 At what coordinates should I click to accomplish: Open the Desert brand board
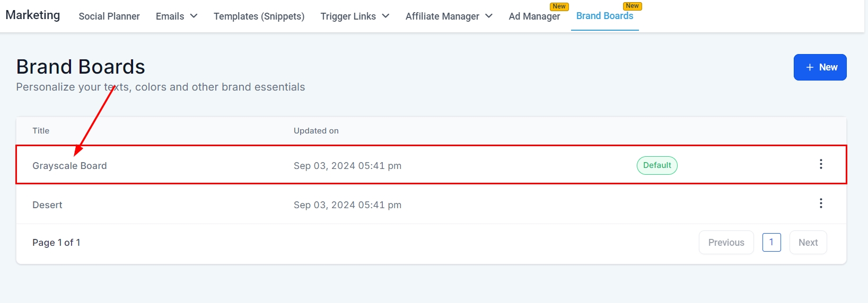coord(47,205)
